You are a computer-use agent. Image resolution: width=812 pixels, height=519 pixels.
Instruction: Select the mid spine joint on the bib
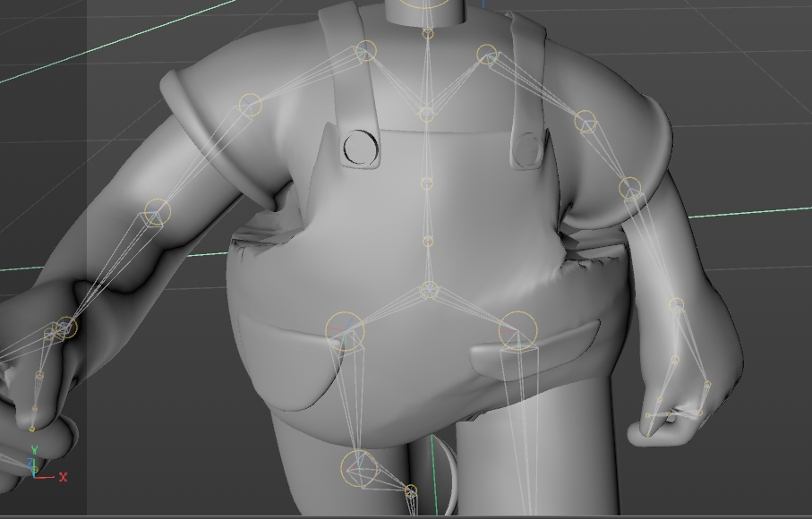427,183
